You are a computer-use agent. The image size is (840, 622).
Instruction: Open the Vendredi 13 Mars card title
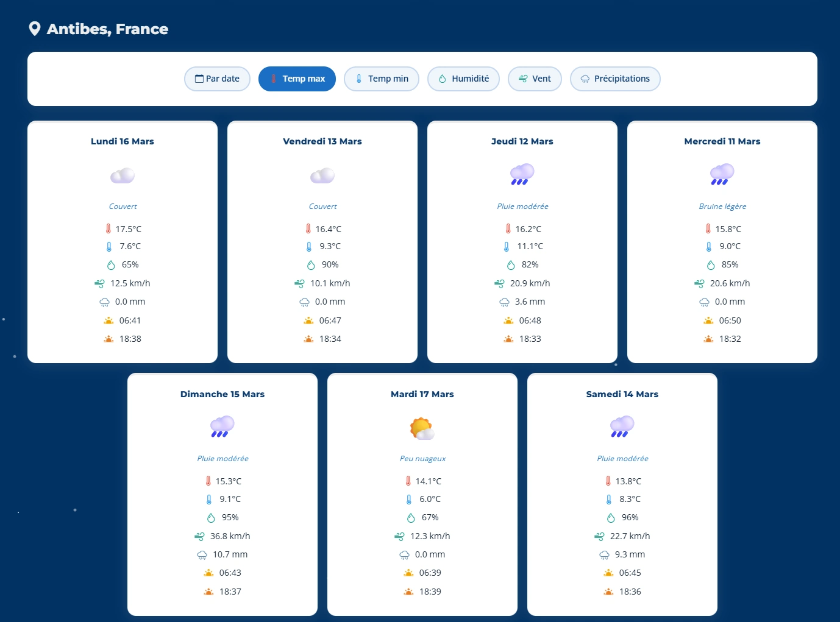point(322,141)
